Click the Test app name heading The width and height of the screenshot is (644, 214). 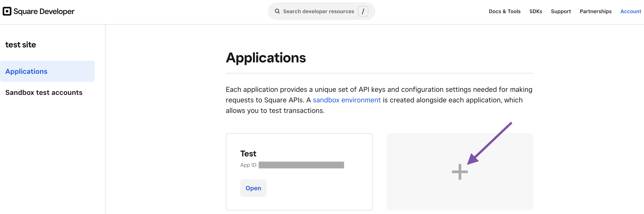tap(248, 153)
